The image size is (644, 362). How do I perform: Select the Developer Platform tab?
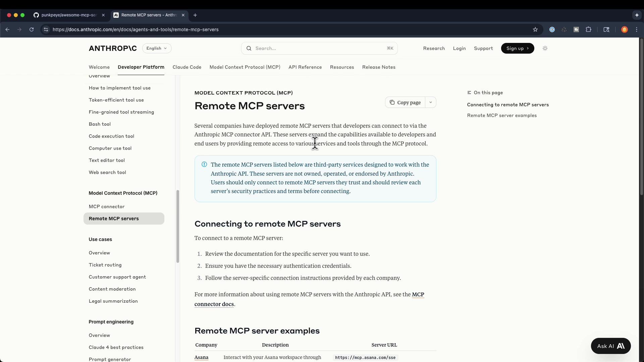click(x=141, y=67)
